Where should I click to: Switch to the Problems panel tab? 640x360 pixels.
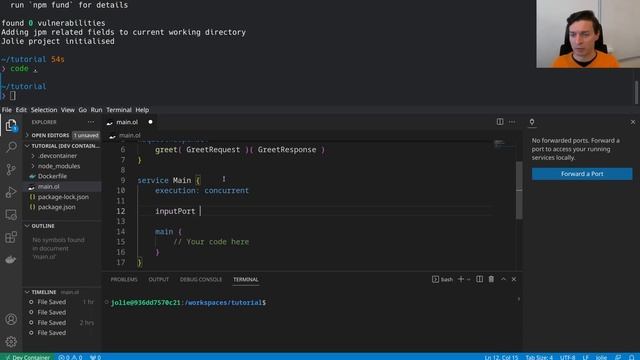[x=124, y=280]
